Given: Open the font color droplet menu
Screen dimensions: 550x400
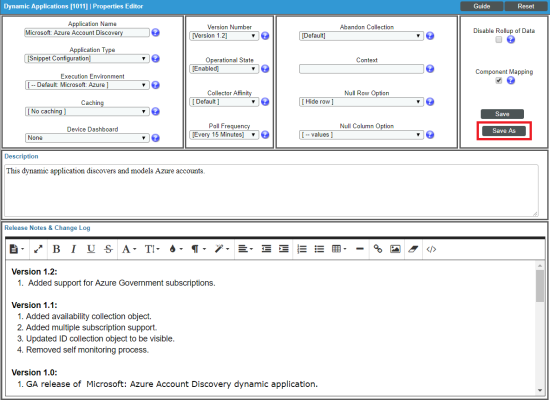Looking at the screenshot, I should point(176,249).
